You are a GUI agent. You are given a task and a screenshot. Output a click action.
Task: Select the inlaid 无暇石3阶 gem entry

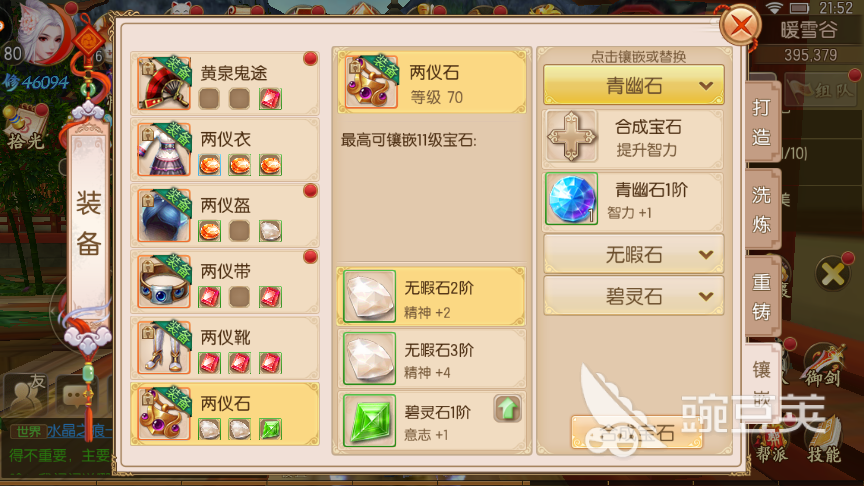tap(431, 359)
